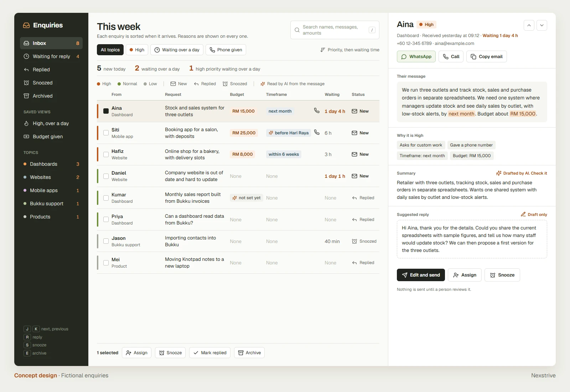Archive the selected enquiry from bottom bar
The height and width of the screenshot is (392, 570).
[x=249, y=353]
